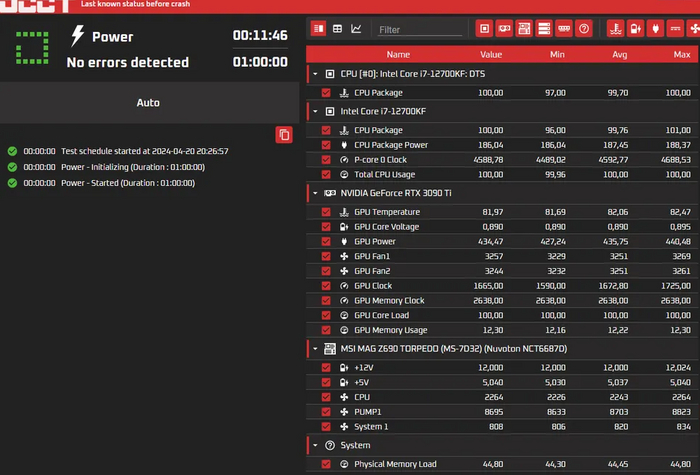Uncheck the GPU Temperature checkbox
This screenshot has height=475, width=700.
326,212
